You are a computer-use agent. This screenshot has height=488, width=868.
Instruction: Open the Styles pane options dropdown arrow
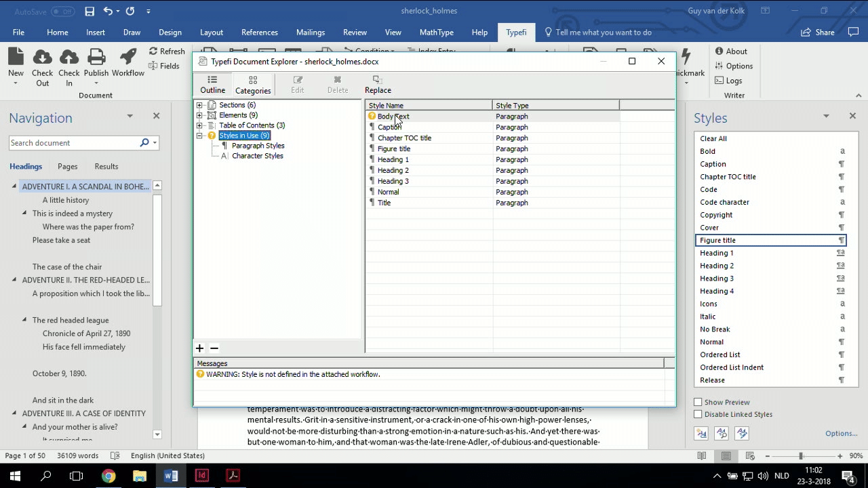pyautogui.click(x=826, y=117)
